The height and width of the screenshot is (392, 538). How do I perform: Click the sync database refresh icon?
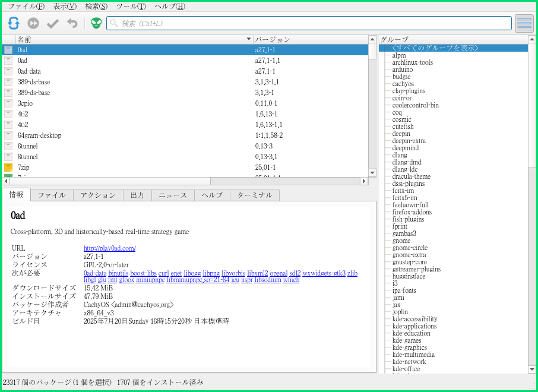(14, 23)
